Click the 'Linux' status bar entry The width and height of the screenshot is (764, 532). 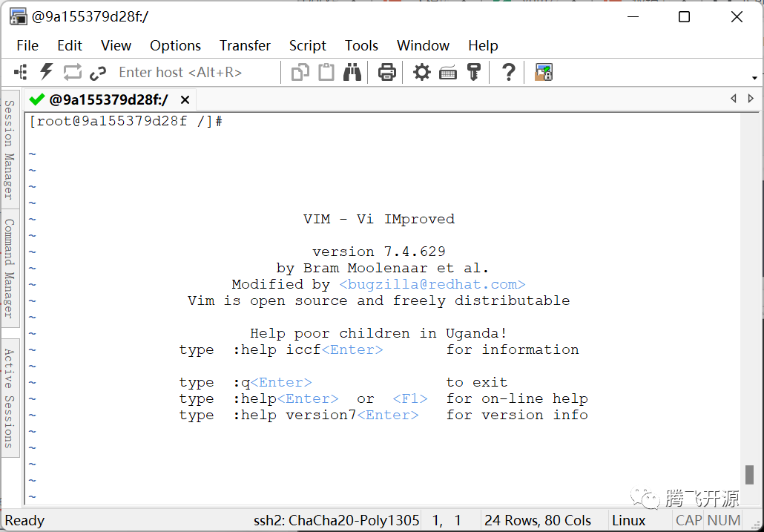(x=628, y=521)
